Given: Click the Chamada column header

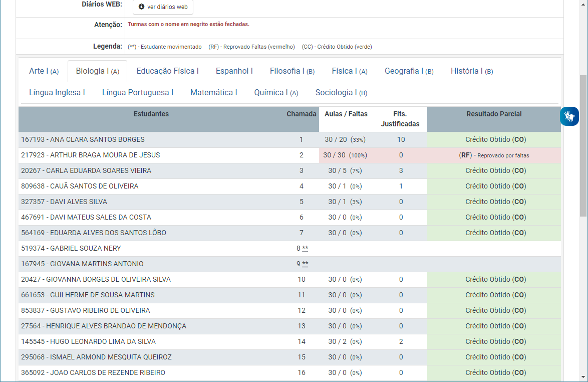Looking at the screenshot, I should pyautogui.click(x=302, y=114).
